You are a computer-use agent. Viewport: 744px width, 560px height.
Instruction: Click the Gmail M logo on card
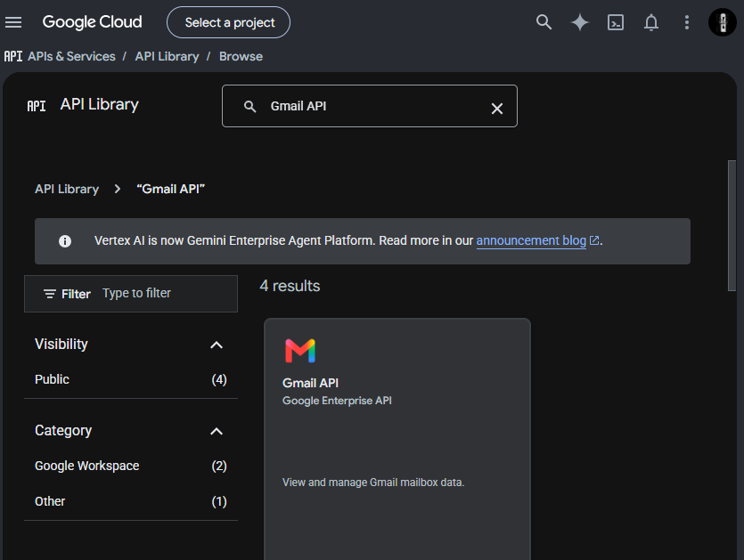pyautogui.click(x=300, y=351)
